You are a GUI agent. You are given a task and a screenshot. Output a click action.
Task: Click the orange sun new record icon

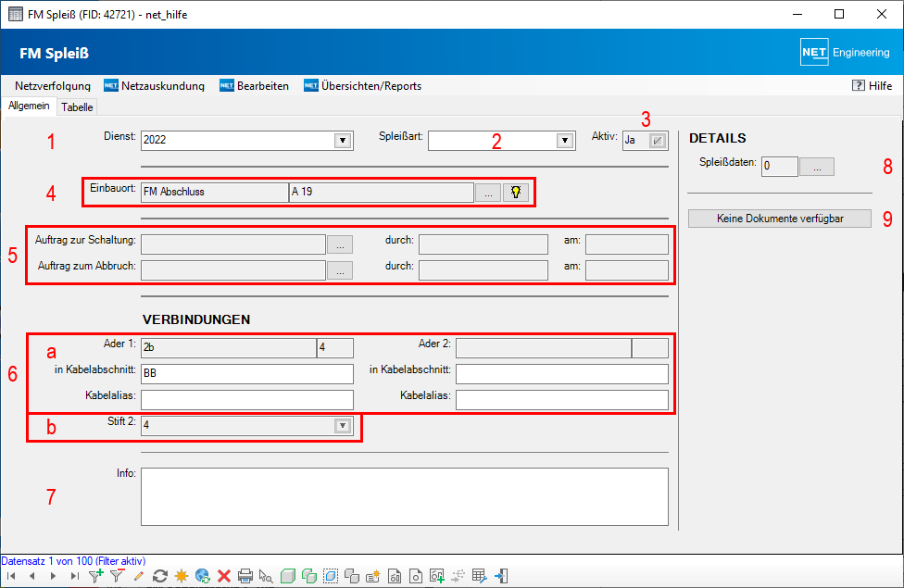click(x=181, y=575)
